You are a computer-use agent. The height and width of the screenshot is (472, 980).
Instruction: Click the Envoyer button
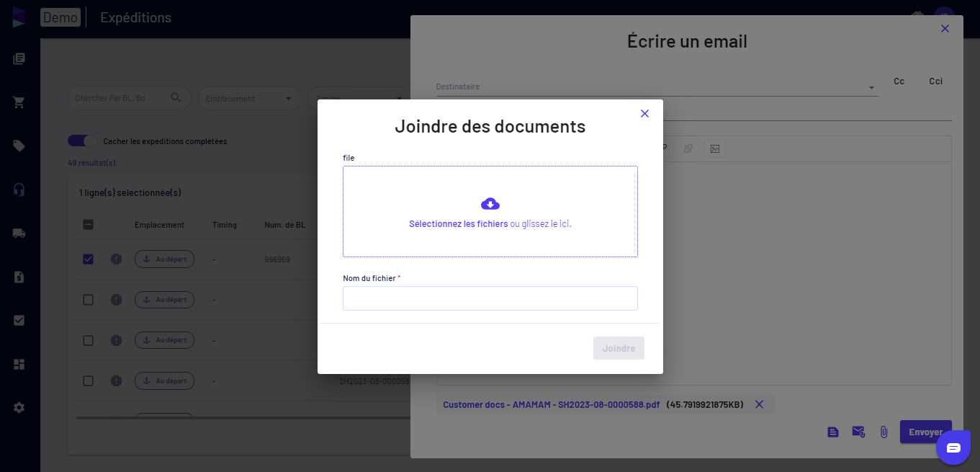925,432
